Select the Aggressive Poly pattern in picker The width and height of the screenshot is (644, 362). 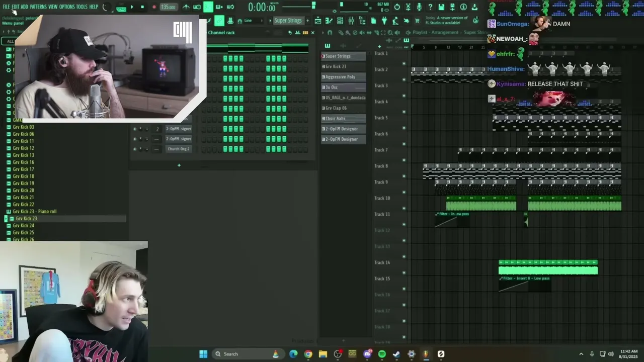pos(344,77)
